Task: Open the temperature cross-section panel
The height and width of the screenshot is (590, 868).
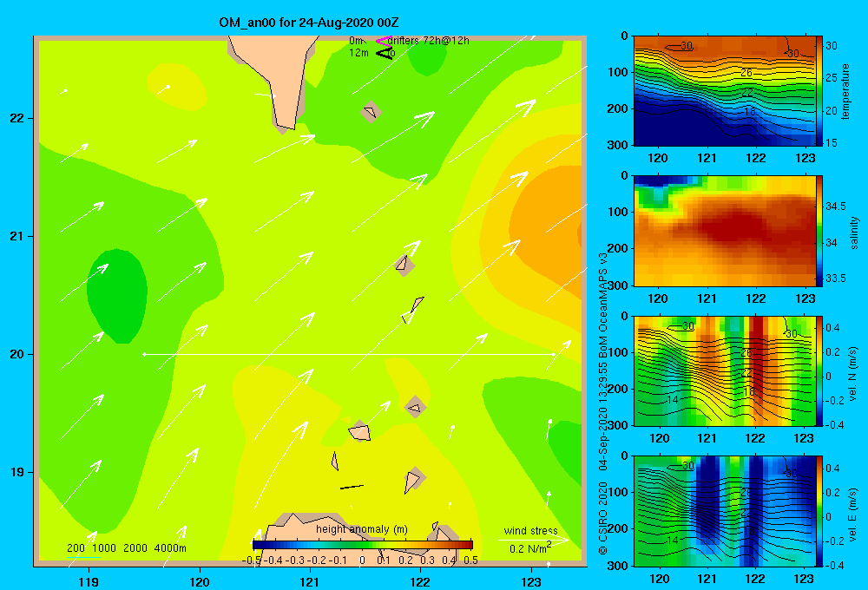Action: [x=725, y=91]
